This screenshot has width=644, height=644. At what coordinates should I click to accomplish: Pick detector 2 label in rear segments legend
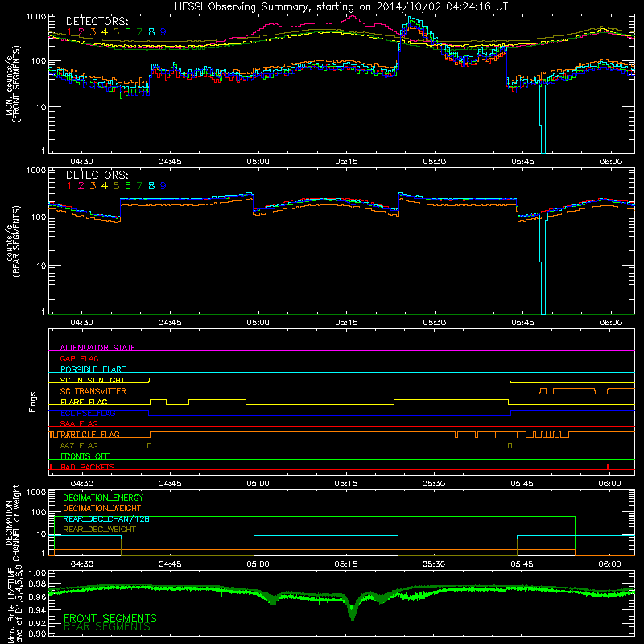81,186
